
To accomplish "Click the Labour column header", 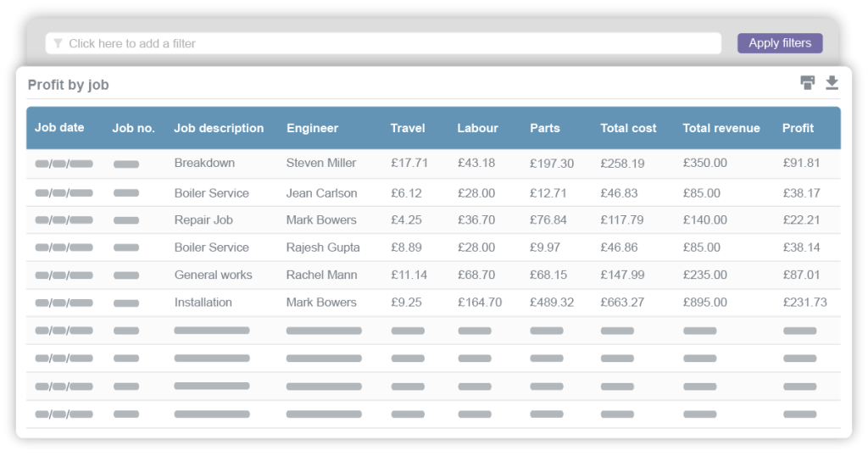I will (x=477, y=128).
